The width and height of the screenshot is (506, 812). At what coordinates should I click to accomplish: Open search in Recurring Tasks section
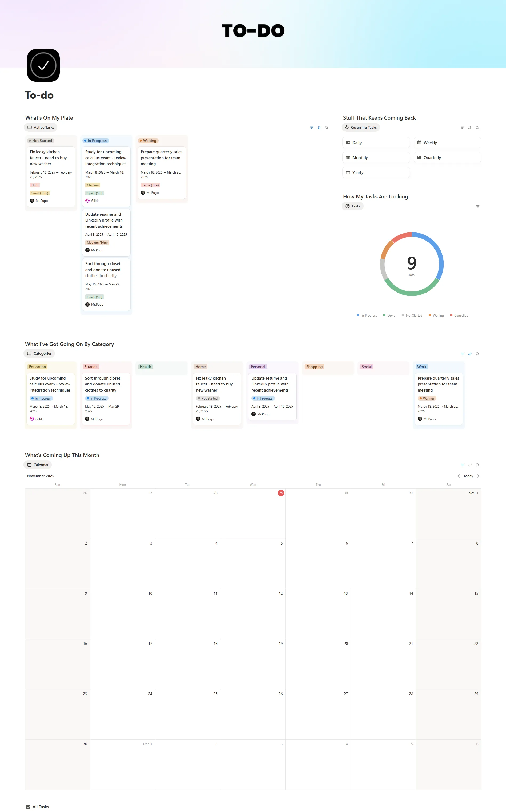pyautogui.click(x=477, y=128)
